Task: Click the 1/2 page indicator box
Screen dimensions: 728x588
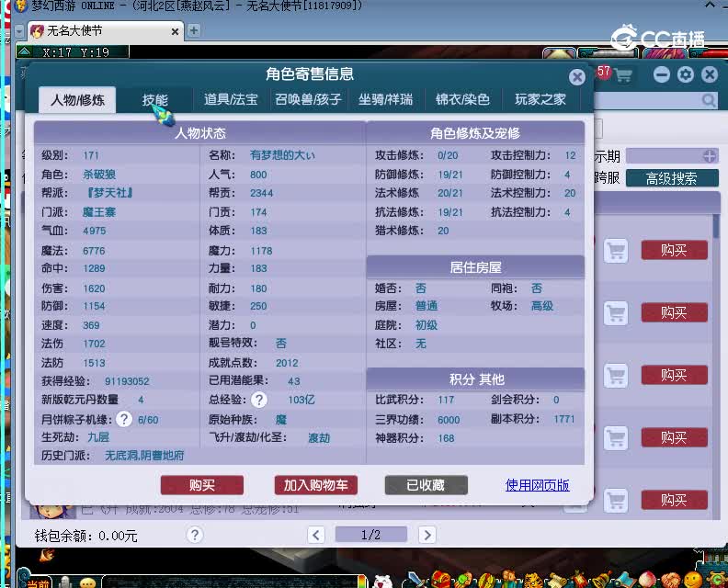Action: [371, 535]
